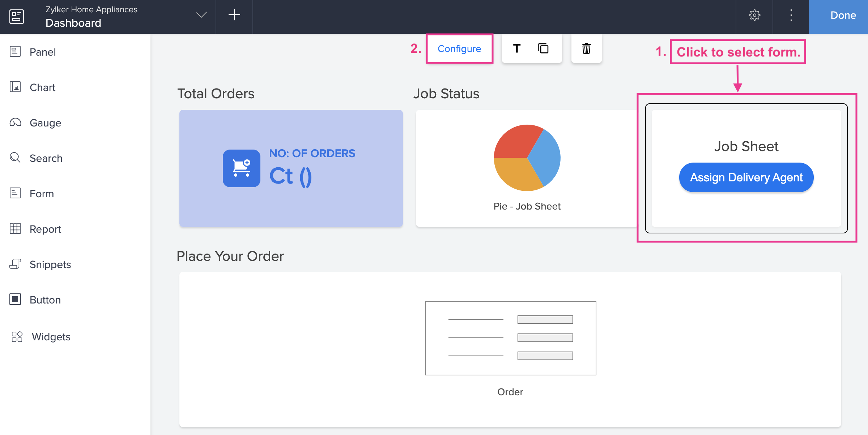
Task: Select the Order form placeholder
Action: [x=510, y=338]
